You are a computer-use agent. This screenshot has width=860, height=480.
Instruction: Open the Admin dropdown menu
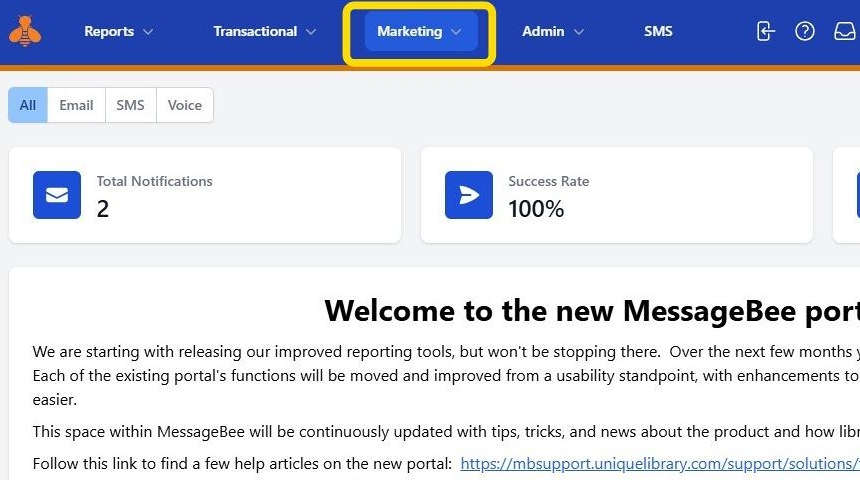click(552, 31)
